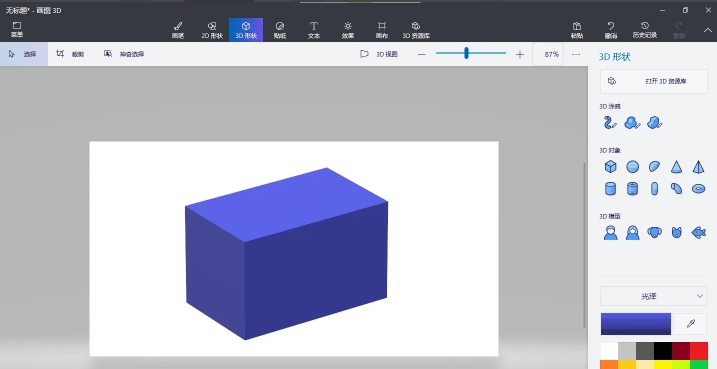Viewport: 717px width, 369px height.
Task: Toggle 3D view mode
Action: pyautogui.click(x=379, y=54)
